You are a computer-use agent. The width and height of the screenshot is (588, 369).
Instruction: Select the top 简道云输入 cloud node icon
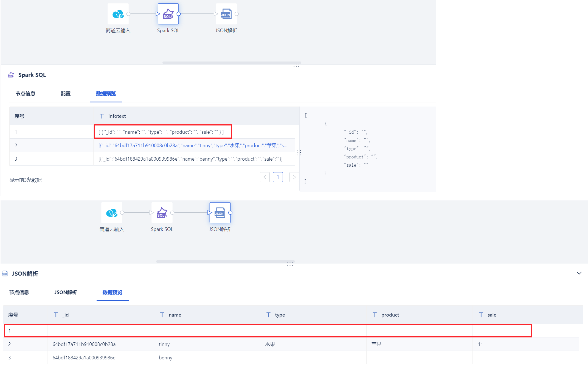coord(118,14)
